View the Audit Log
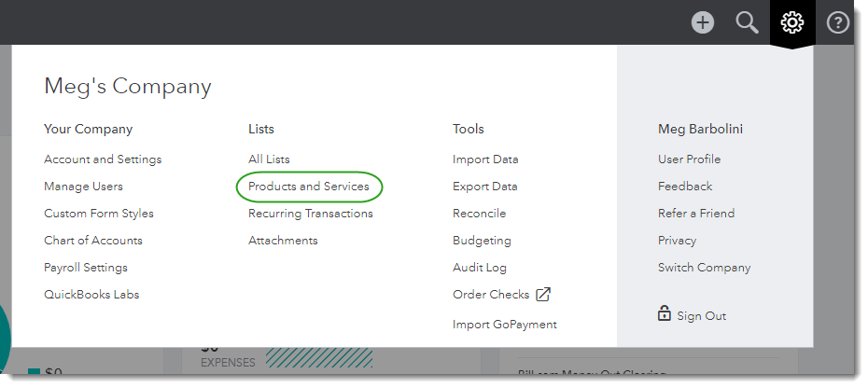The image size is (868, 388). 480,268
